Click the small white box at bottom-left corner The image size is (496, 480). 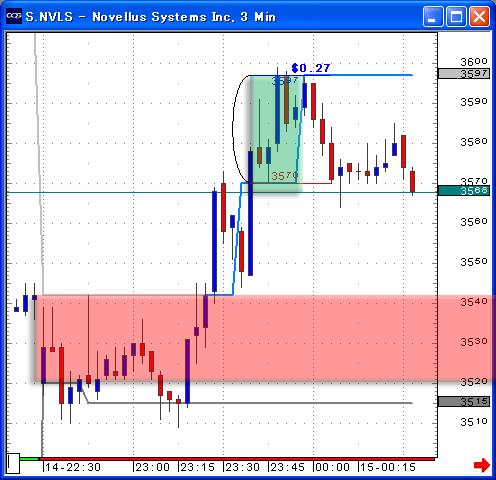(x=13, y=463)
